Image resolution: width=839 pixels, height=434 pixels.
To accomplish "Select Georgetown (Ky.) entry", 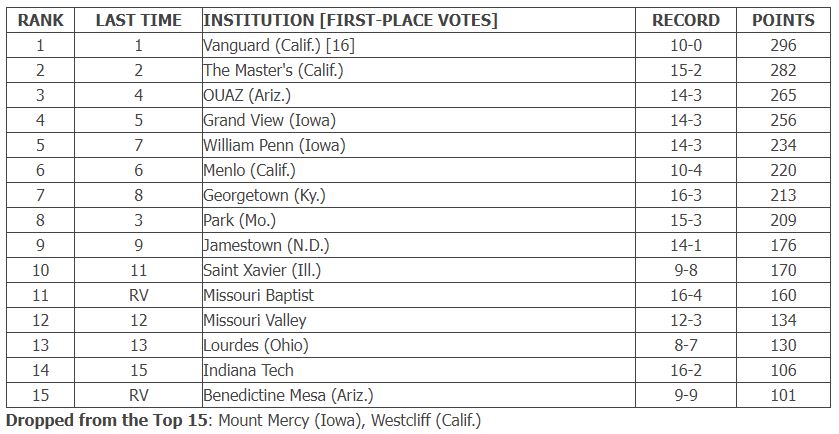I will [x=264, y=195].
